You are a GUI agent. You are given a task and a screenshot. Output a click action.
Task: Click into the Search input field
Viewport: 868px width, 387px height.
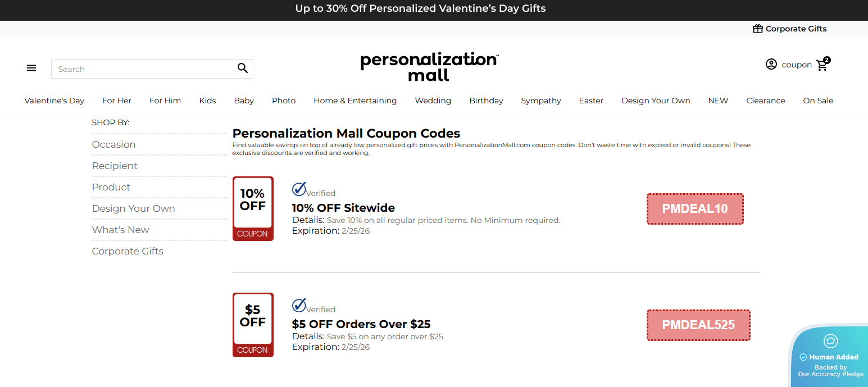click(143, 69)
